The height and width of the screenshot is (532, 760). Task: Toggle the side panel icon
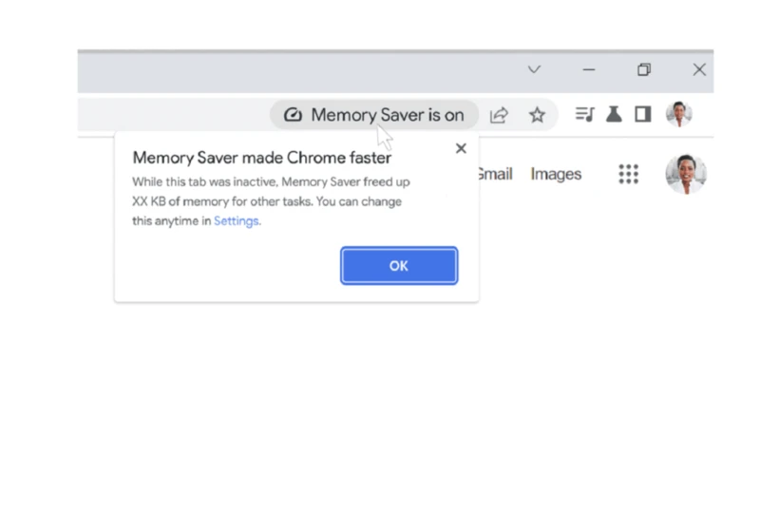point(643,114)
